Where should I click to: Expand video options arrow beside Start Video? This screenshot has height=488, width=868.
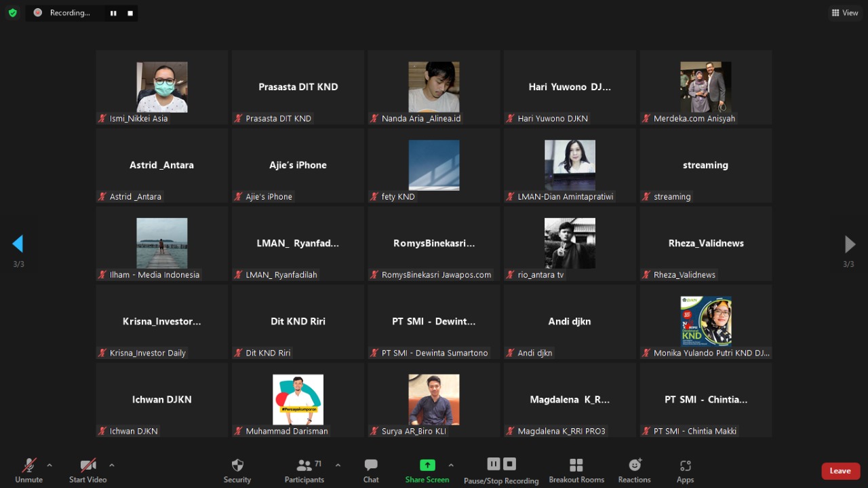pos(112,465)
